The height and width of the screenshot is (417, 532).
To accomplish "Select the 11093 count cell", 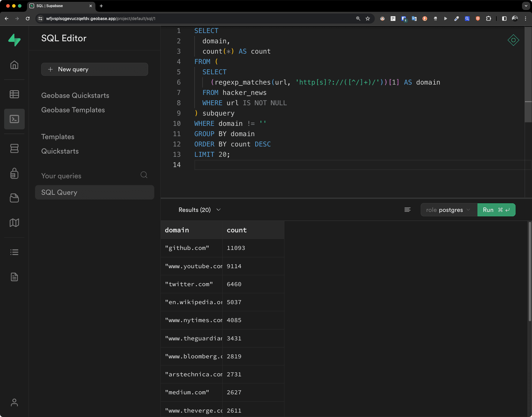I will pos(253,248).
